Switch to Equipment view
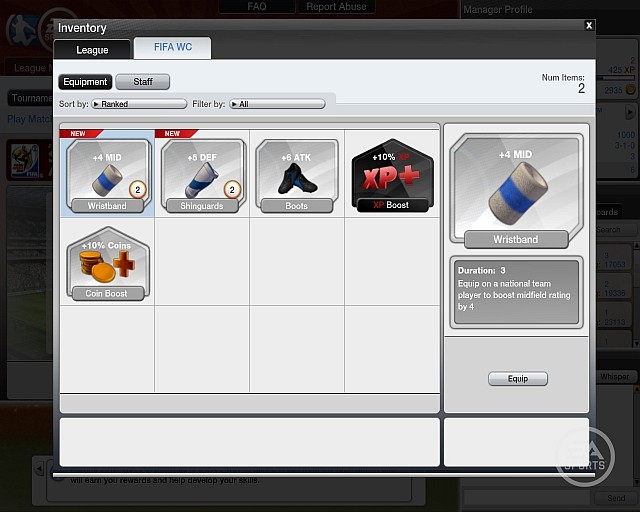This screenshot has width=640, height=512. point(85,82)
